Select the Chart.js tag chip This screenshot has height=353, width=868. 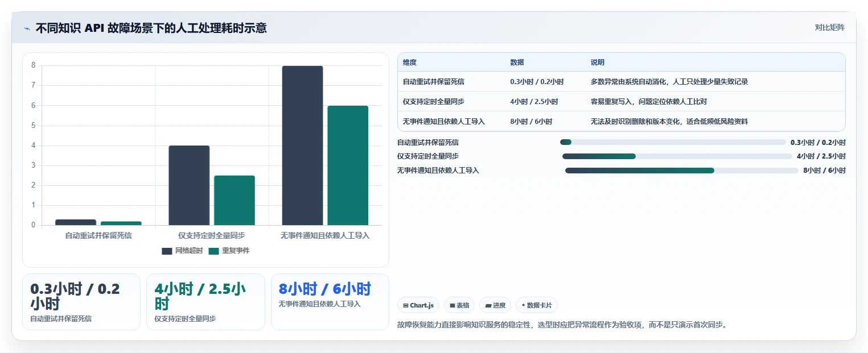pos(418,305)
